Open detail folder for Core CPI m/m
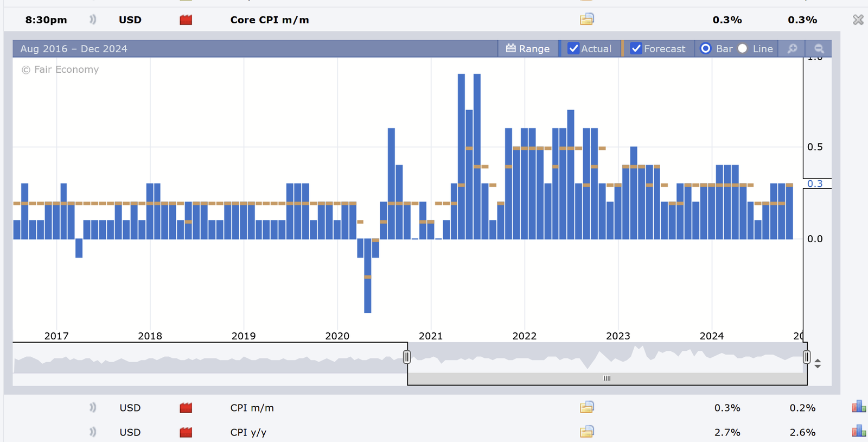Image resolution: width=868 pixels, height=442 pixels. pos(586,20)
